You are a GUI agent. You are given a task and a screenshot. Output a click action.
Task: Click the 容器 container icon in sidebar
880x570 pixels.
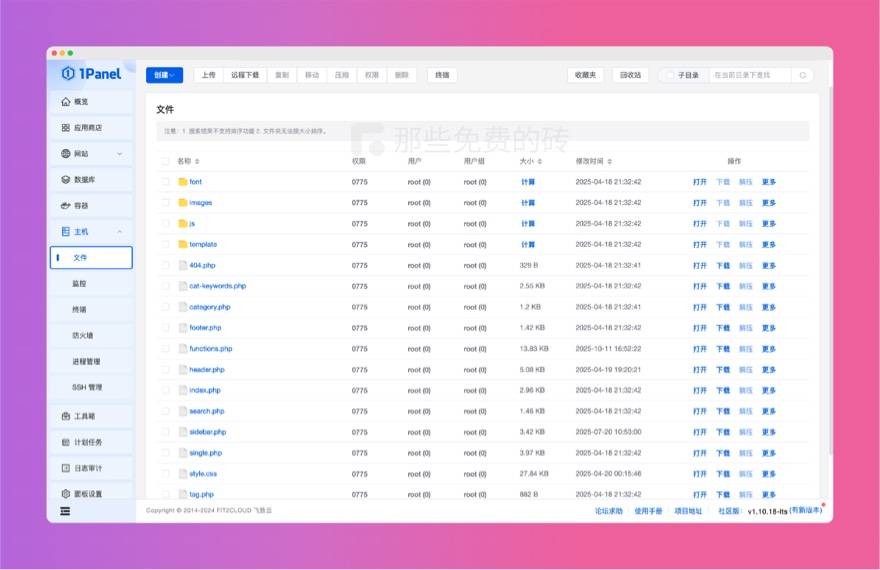[66, 206]
